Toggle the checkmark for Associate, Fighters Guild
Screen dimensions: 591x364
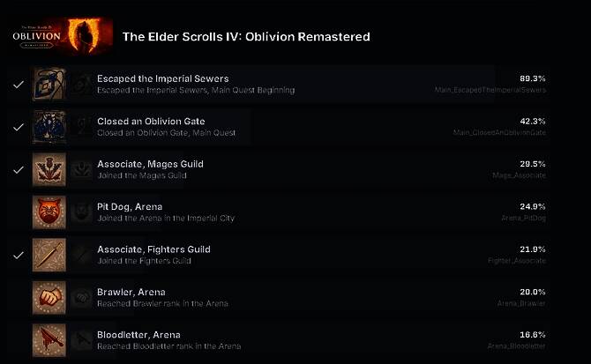tap(19, 255)
